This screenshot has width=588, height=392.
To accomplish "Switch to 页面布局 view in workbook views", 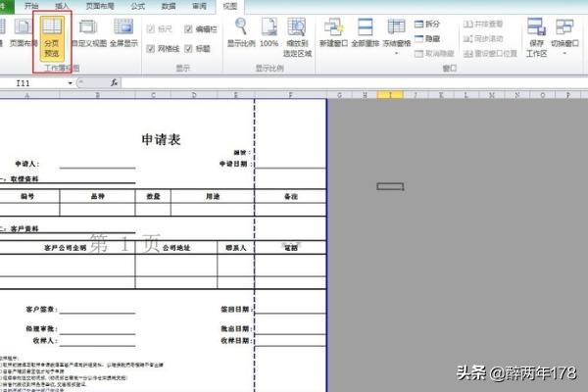I will 24,33.
